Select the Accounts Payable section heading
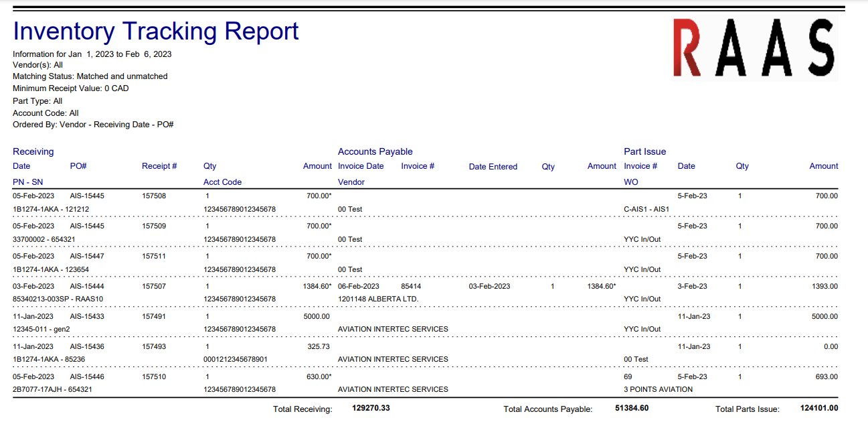This screenshot has width=868, height=422. click(375, 151)
